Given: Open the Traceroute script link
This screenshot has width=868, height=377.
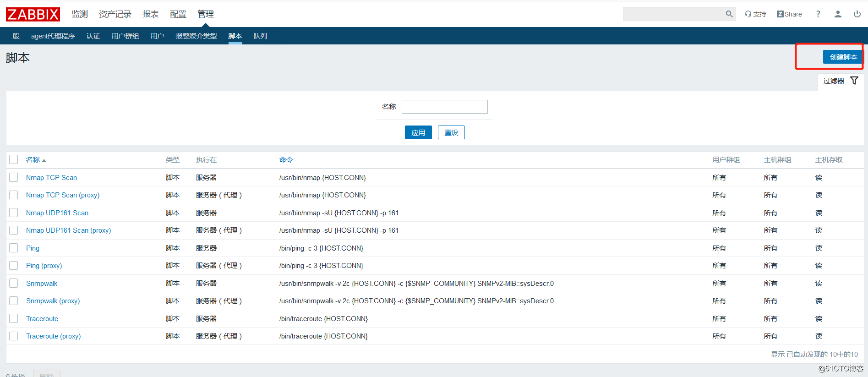Looking at the screenshot, I should (x=42, y=318).
